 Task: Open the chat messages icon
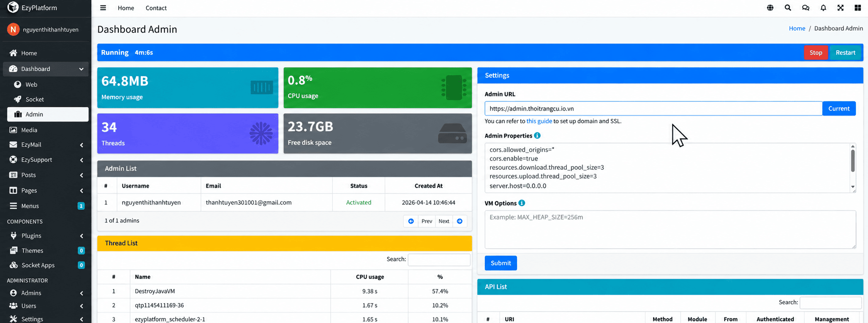pyautogui.click(x=805, y=8)
